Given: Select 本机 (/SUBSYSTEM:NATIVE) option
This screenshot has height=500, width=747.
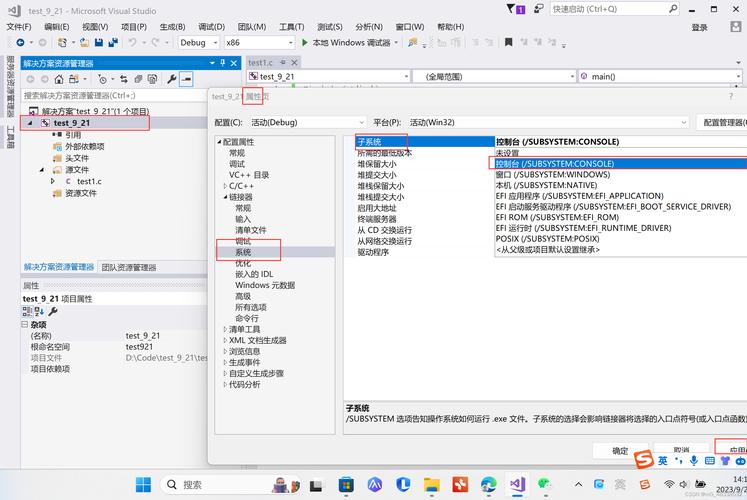Looking at the screenshot, I should point(620,185).
